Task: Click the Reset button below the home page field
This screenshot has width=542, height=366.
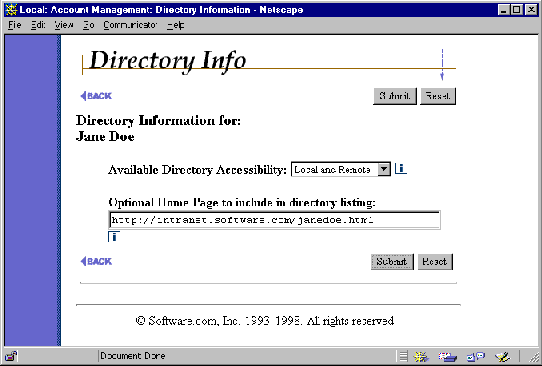Action: 435,262
